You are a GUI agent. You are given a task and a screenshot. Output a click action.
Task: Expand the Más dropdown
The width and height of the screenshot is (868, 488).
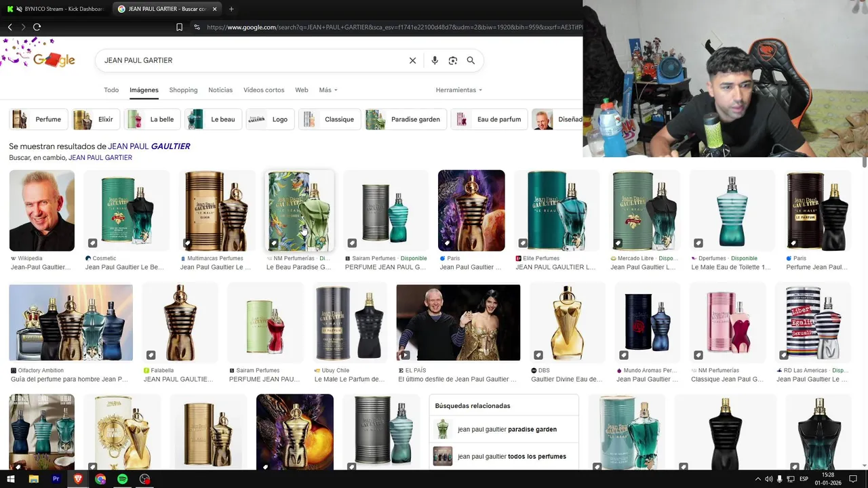pos(328,90)
